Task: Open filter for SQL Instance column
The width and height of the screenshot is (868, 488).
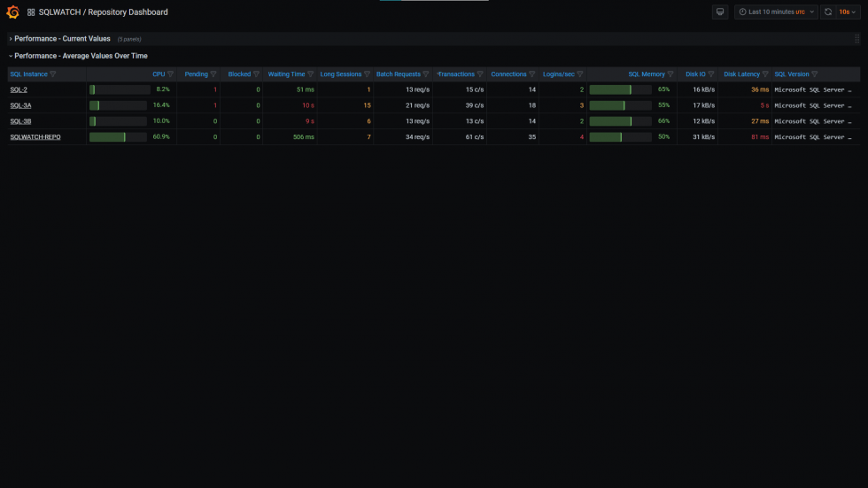Action: pos(53,74)
